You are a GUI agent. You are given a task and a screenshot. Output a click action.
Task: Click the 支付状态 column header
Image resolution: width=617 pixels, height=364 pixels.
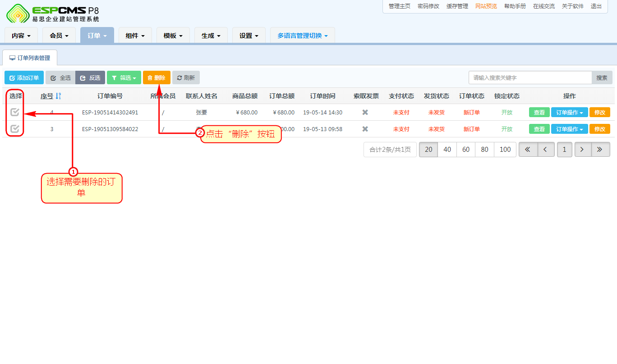[401, 96]
